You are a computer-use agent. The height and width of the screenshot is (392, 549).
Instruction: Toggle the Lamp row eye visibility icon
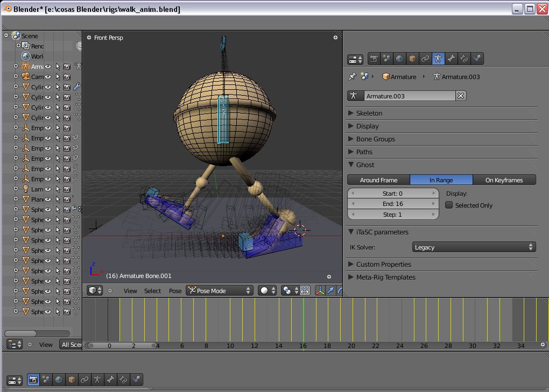coord(48,189)
